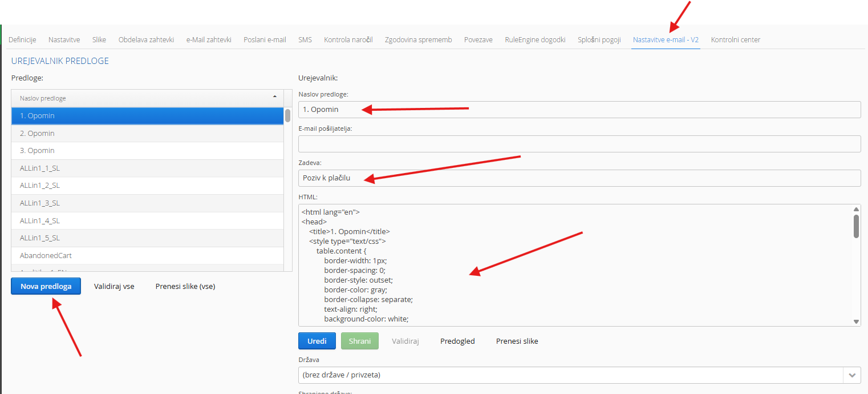Click the Shrani button
Viewport: 868px width, 394px height.
coord(360,341)
